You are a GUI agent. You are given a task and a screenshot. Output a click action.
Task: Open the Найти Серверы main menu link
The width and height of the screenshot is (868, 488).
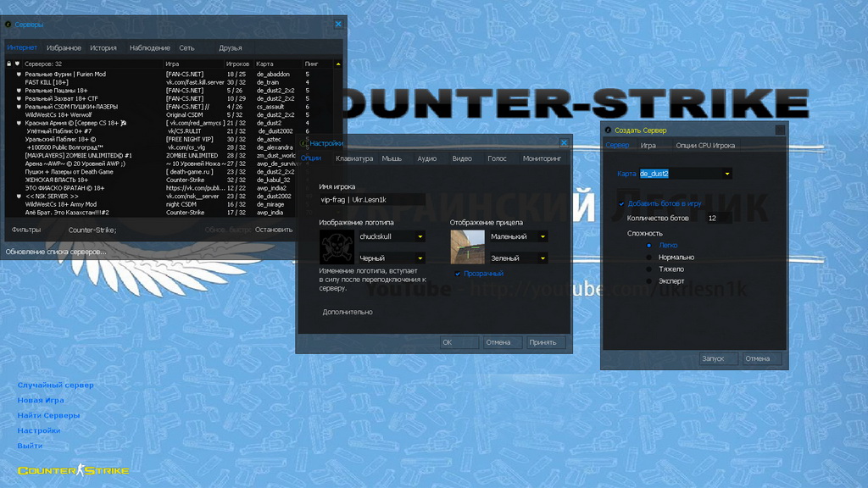coord(48,415)
